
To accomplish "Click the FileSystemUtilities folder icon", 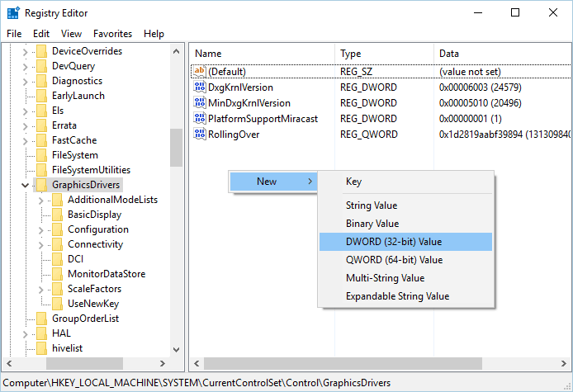I will (x=41, y=170).
